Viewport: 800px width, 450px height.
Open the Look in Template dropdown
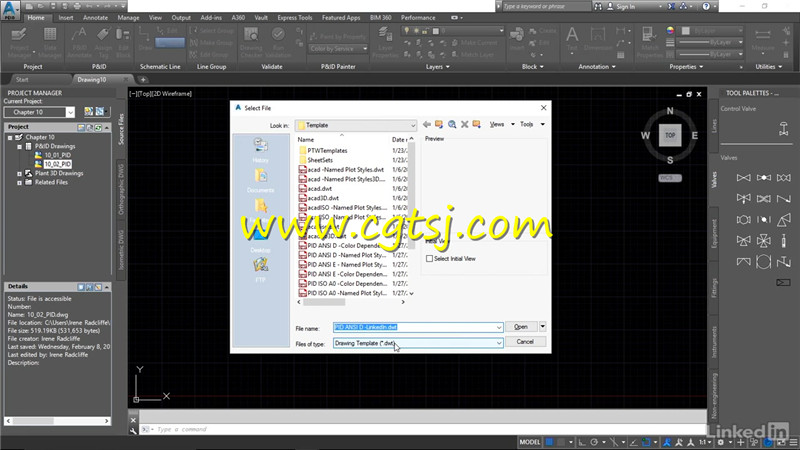click(x=356, y=126)
